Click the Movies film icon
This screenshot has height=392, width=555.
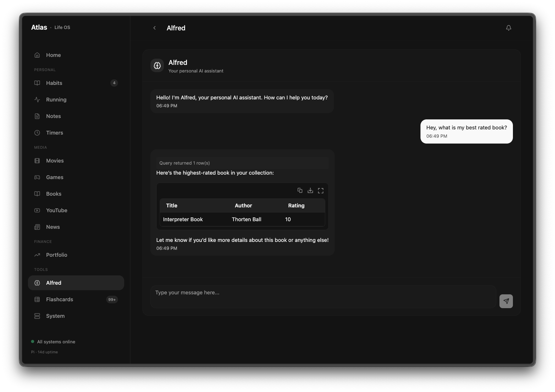coord(37,161)
